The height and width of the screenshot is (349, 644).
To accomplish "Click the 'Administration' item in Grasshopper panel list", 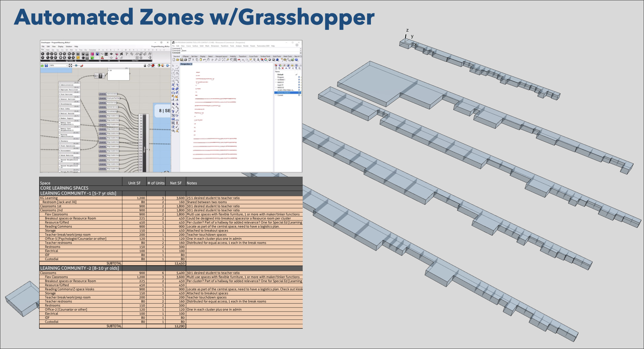I will [69, 85].
